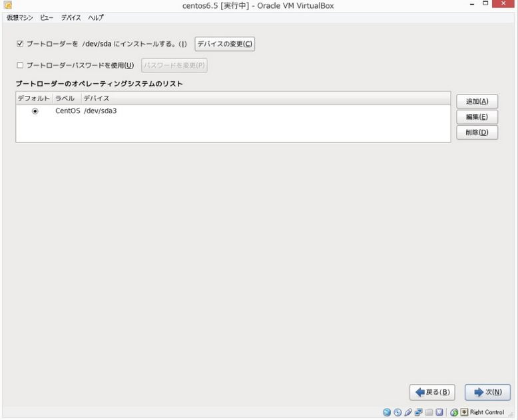Select CentOS as default boot entry
This screenshot has width=518, height=420.
(35, 111)
